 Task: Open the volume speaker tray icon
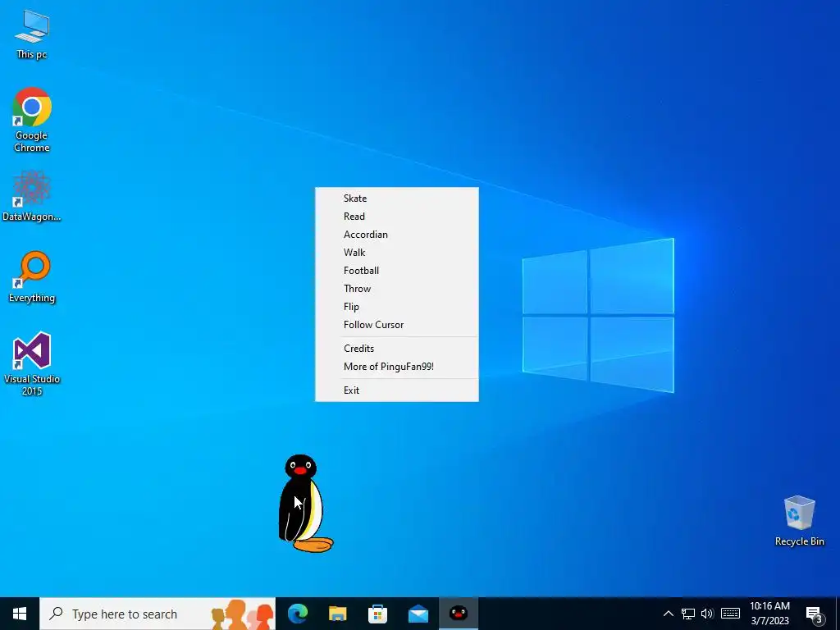pyautogui.click(x=707, y=614)
